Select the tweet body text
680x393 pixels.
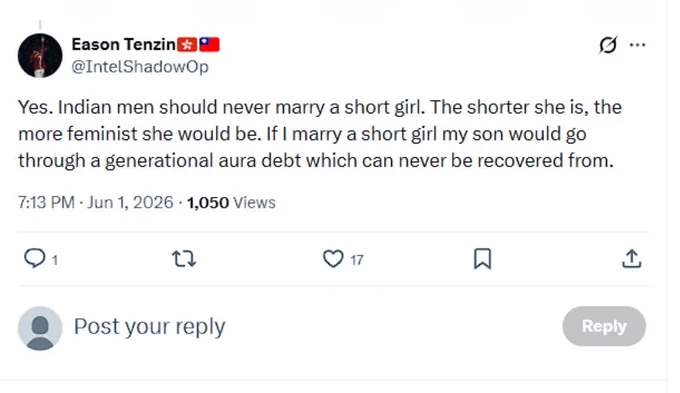[320, 134]
